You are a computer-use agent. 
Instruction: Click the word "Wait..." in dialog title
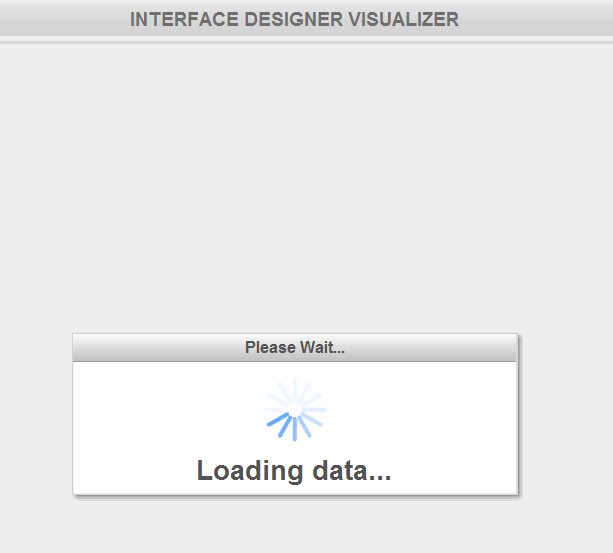pyautogui.click(x=322, y=348)
